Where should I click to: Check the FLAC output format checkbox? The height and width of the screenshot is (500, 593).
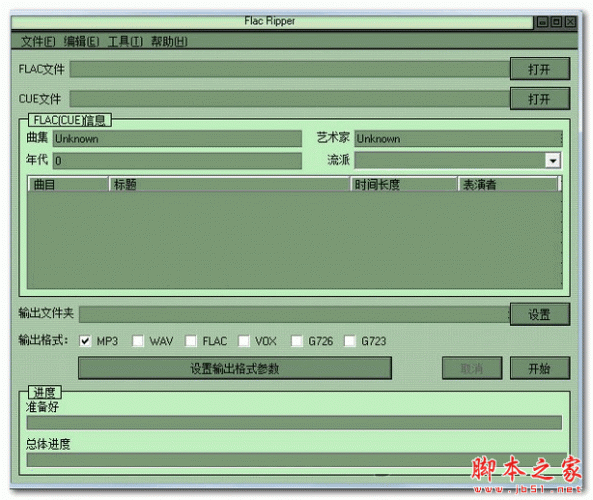click(x=191, y=341)
